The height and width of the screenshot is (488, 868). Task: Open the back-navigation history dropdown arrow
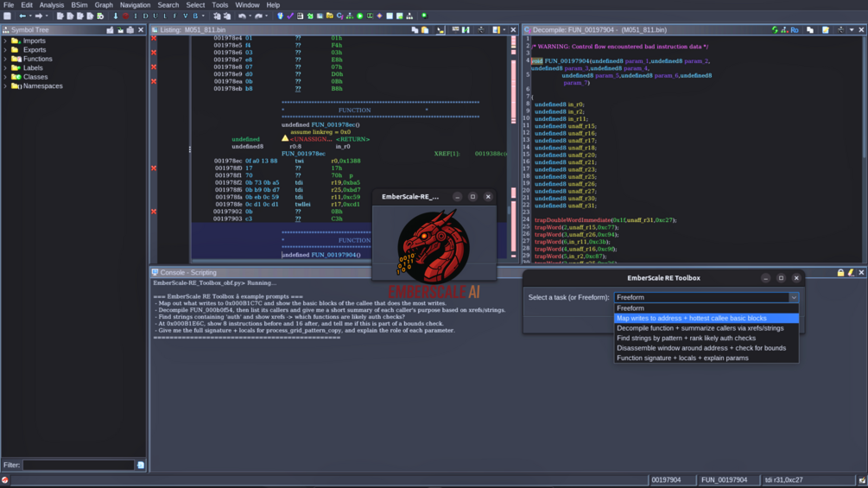(x=30, y=16)
